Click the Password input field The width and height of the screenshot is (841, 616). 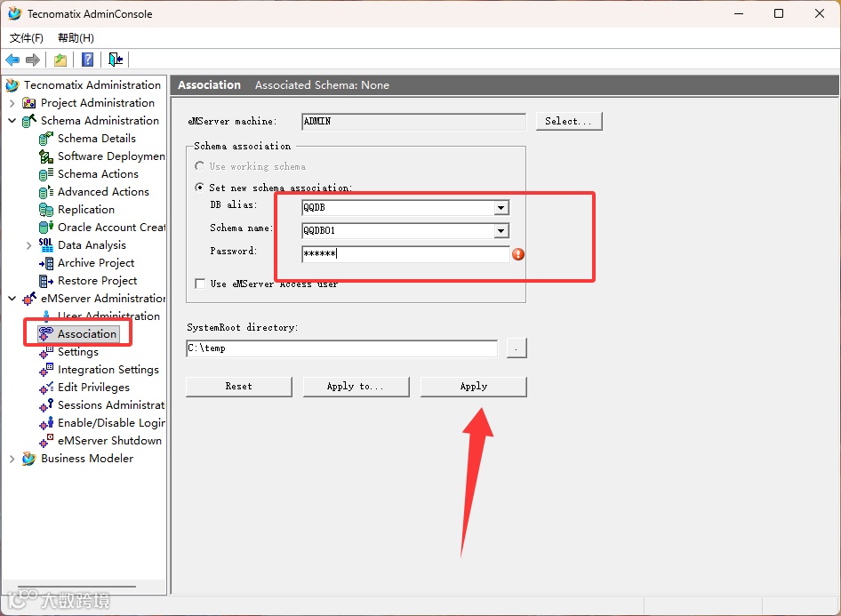click(405, 254)
